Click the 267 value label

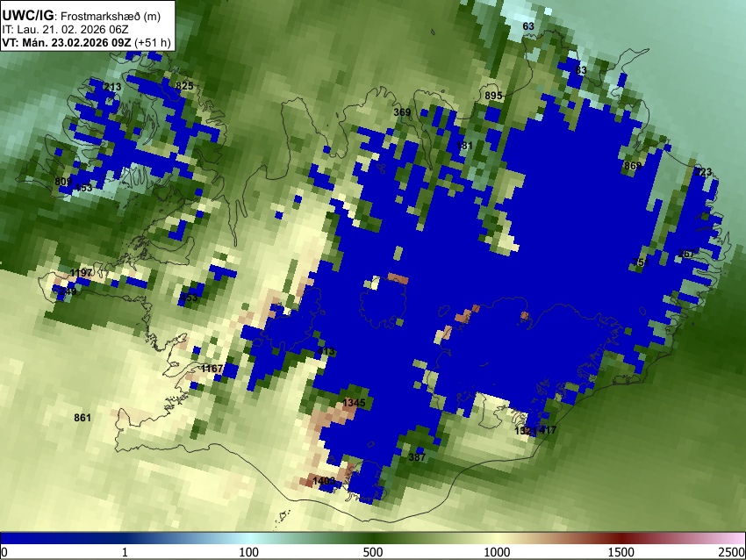point(686,254)
